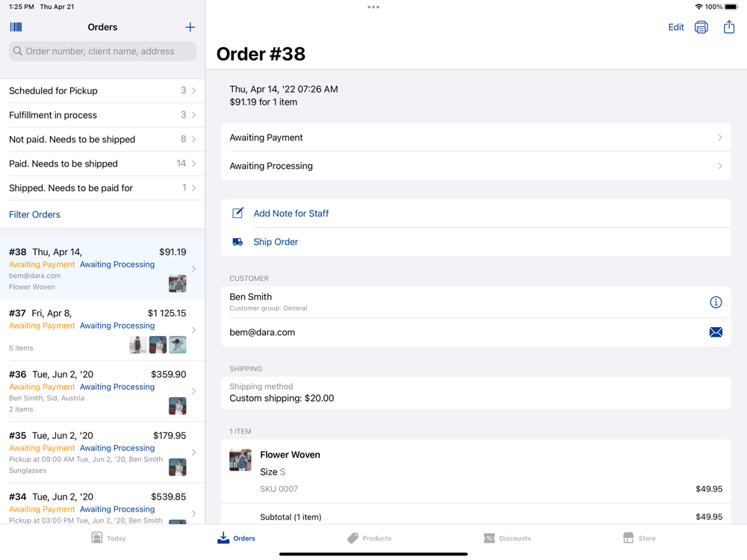Open order #37 row chevron

coord(194,329)
